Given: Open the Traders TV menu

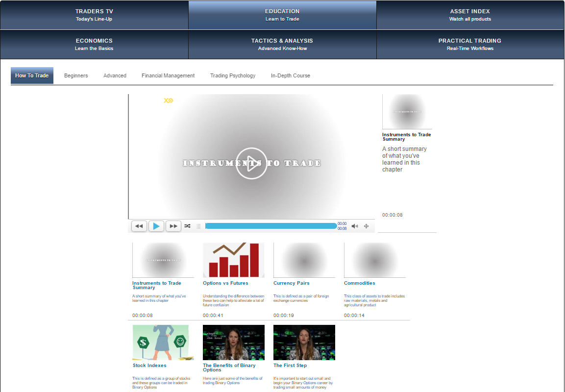Looking at the screenshot, I should pos(94,15).
